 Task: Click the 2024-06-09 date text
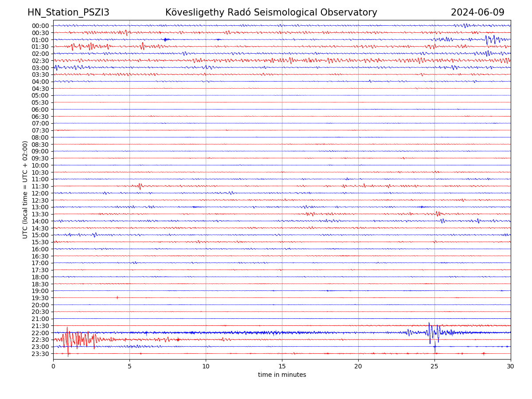(477, 12)
